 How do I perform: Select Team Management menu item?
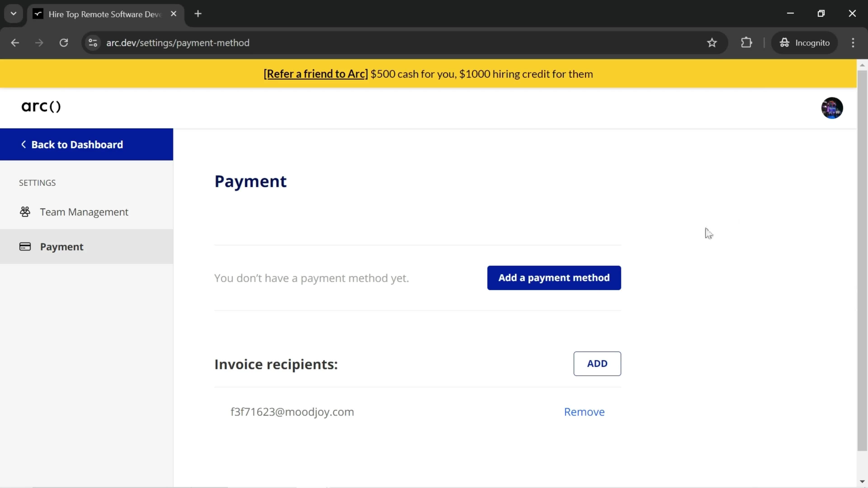point(84,211)
